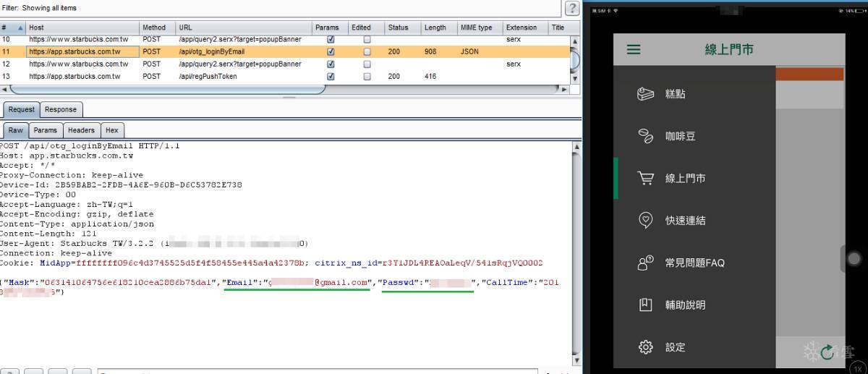Toggle Params checkbox for otg_loginByEmail row

(x=331, y=52)
